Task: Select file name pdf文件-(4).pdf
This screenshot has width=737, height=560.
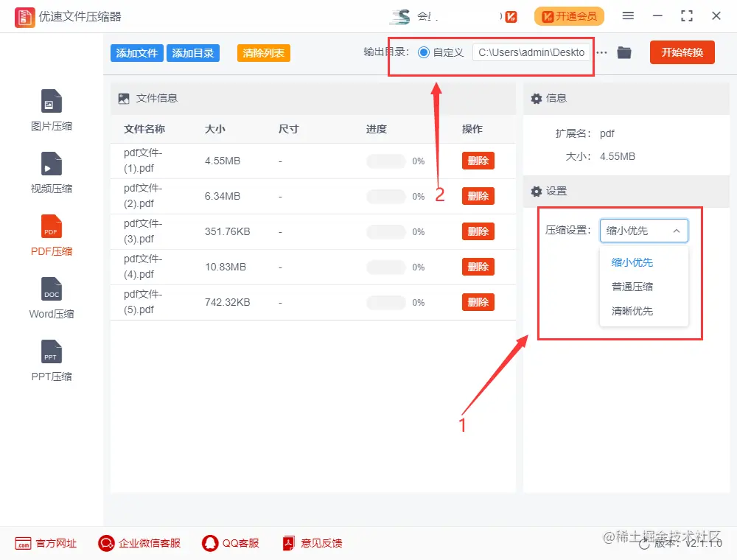Action: (143, 267)
